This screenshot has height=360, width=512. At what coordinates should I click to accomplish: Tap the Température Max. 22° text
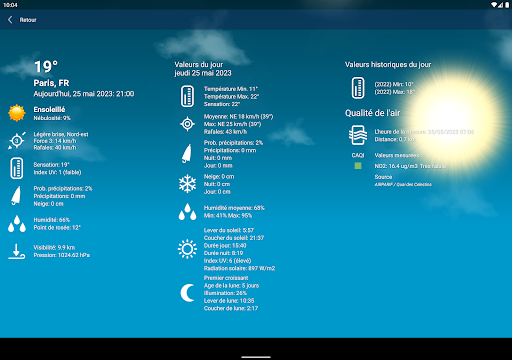231,97
